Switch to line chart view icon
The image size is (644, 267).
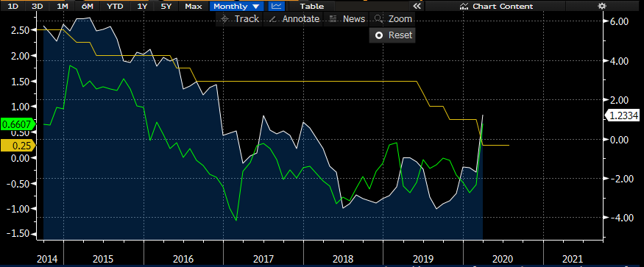pos(277,6)
